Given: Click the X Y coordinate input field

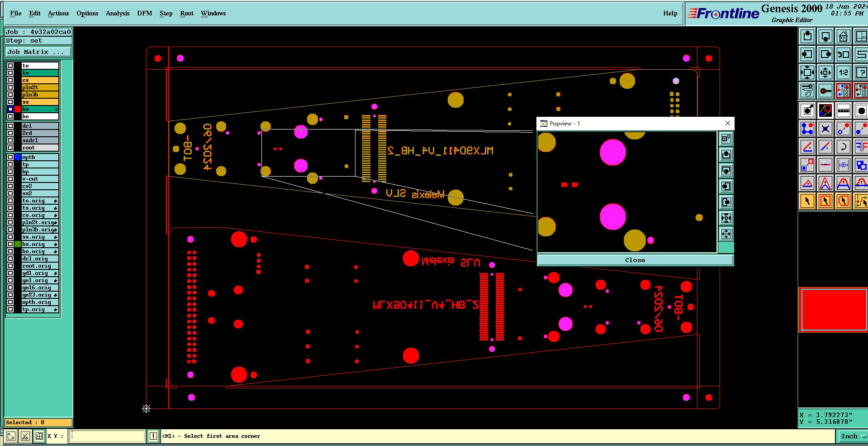Looking at the screenshot, I should pos(107,436).
